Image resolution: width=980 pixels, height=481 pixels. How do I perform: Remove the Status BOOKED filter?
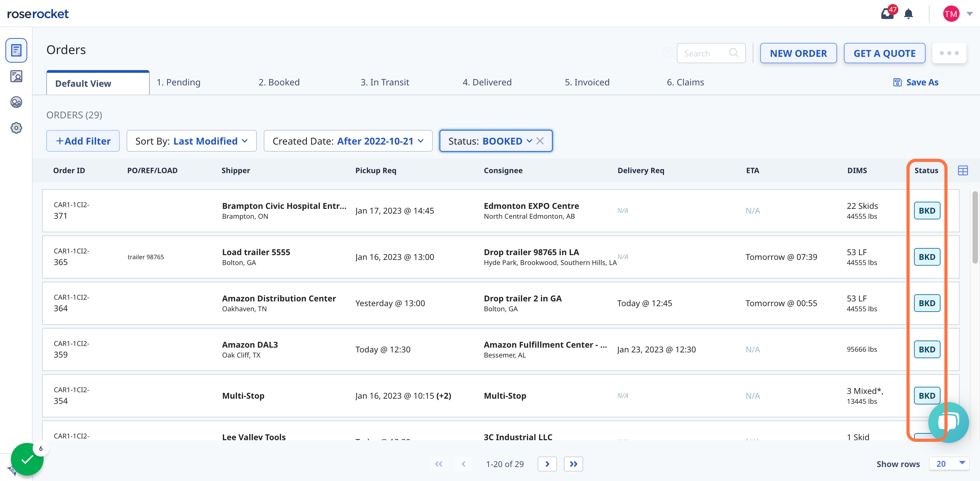coord(540,141)
